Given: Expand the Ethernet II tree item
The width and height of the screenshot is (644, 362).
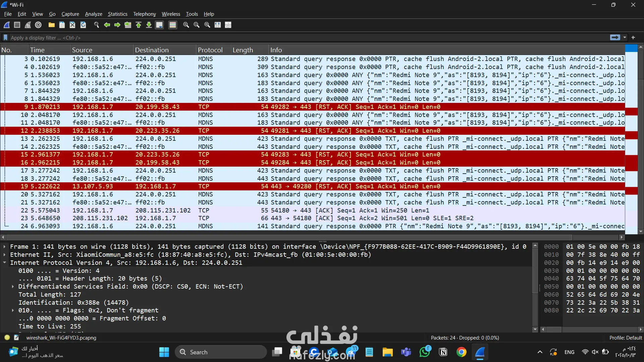Looking at the screenshot, I should [4, 255].
